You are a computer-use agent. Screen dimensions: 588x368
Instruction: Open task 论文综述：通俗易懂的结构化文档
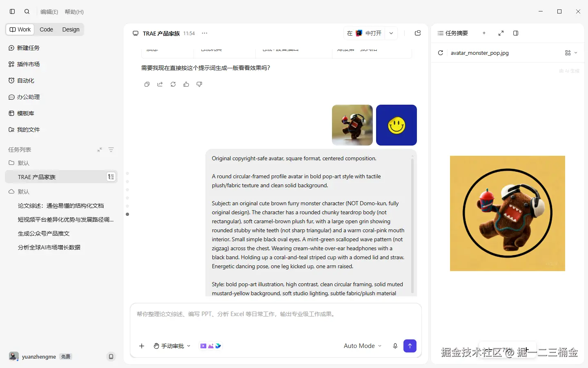point(61,206)
